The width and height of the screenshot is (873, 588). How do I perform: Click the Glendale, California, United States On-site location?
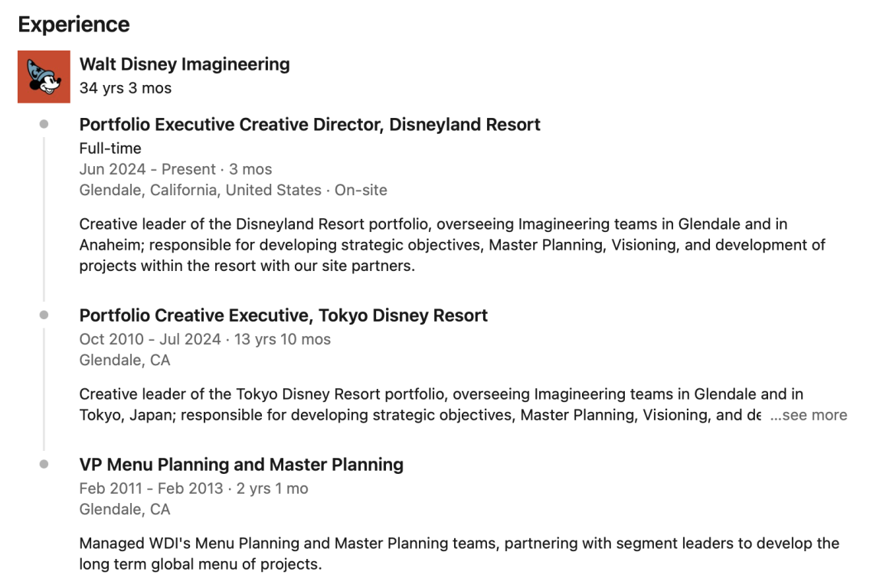pyautogui.click(x=233, y=190)
